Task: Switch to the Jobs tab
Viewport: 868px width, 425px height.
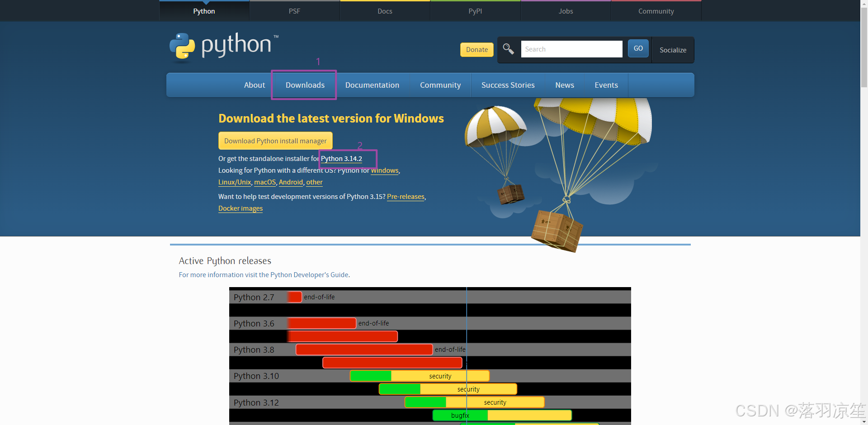Action: point(566,11)
